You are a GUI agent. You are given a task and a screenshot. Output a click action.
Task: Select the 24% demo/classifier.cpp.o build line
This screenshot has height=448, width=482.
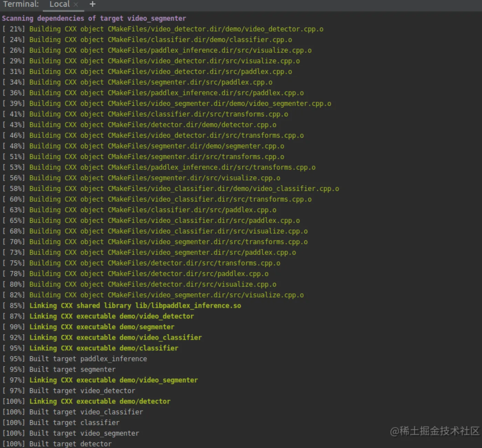pyautogui.click(x=147, y=40)
